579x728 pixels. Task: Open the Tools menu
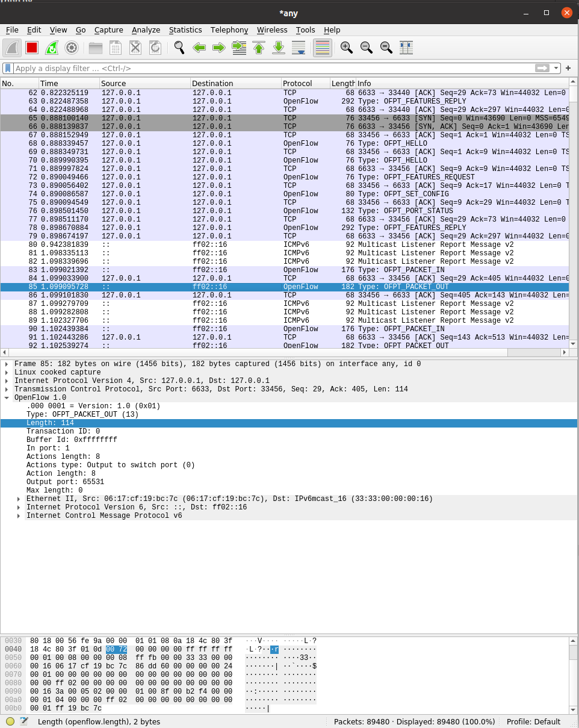pos(306,30)
